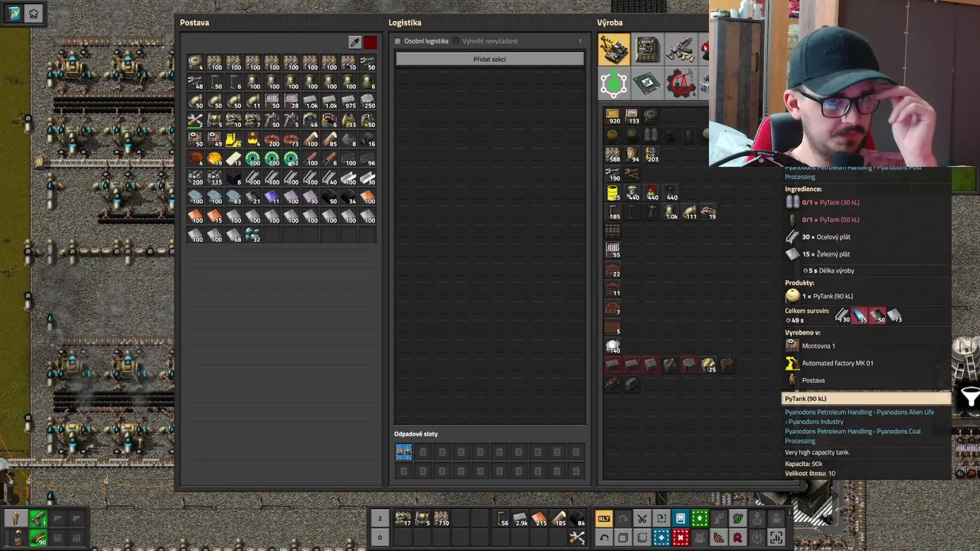Craft the recipe showing 1.0k
Screen dimensions: 980x551
click(670, 212)
